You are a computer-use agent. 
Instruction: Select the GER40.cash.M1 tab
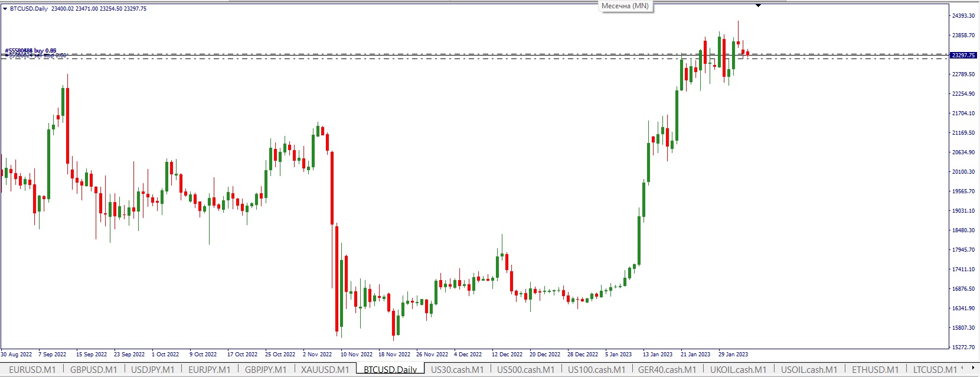[x=668, y=370]
